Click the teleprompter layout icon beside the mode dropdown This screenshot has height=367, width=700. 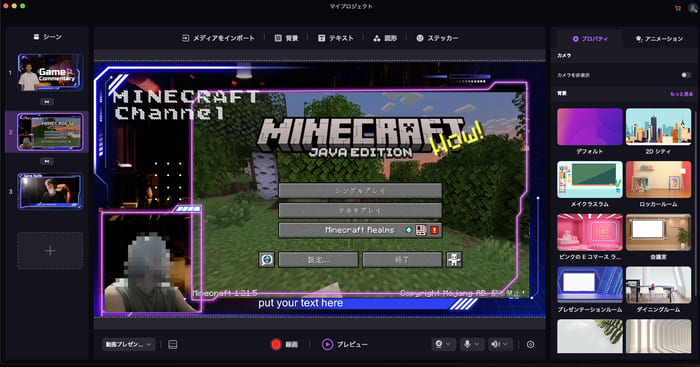(173, 344)
